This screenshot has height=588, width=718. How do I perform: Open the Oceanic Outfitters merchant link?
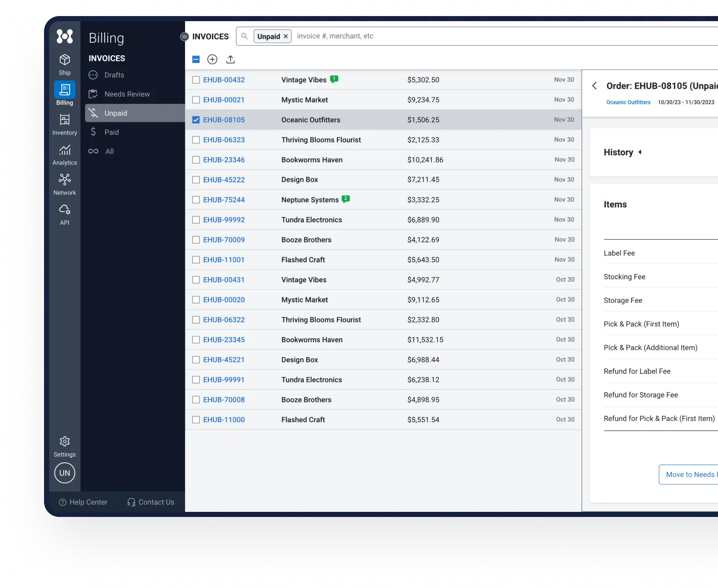[628, 102]
